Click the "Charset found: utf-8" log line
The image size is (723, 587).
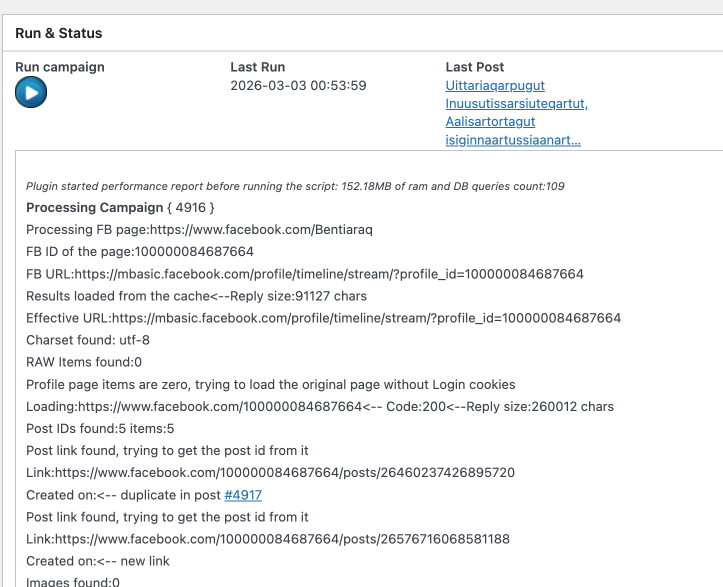pos(88,340)
